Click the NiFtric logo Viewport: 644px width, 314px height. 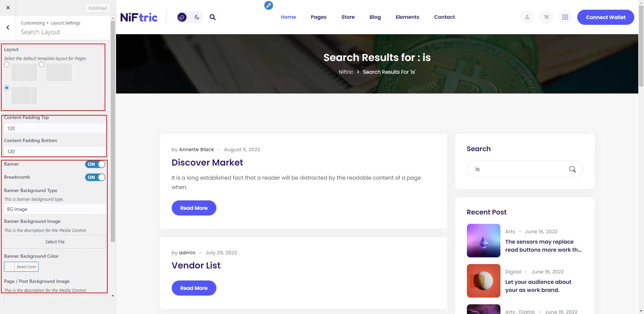coord(139,17)
